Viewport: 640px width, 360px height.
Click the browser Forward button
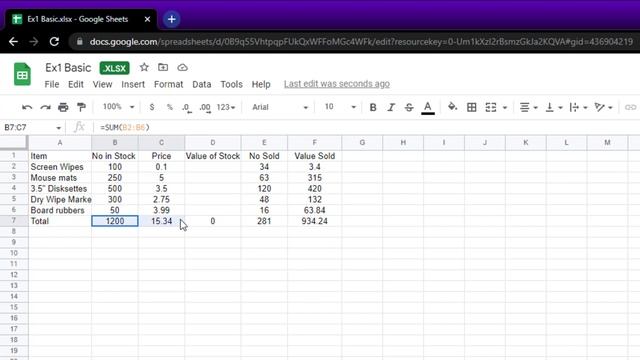click(x=34, y=42)
